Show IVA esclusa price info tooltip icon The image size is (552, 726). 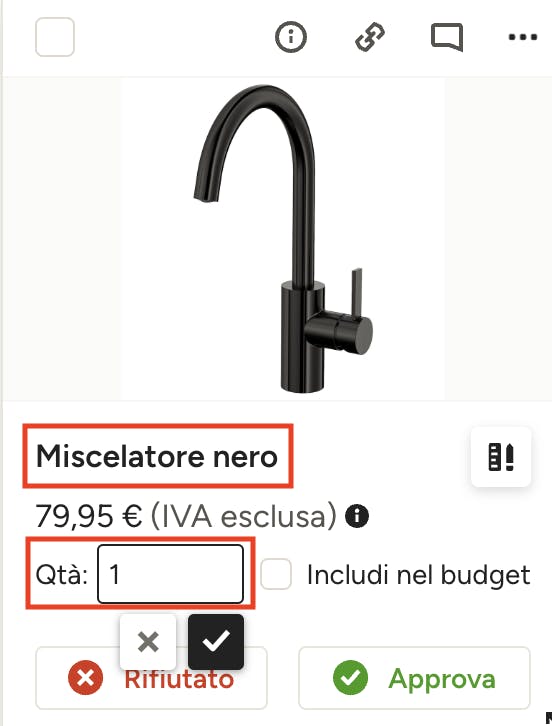[357, 516]
